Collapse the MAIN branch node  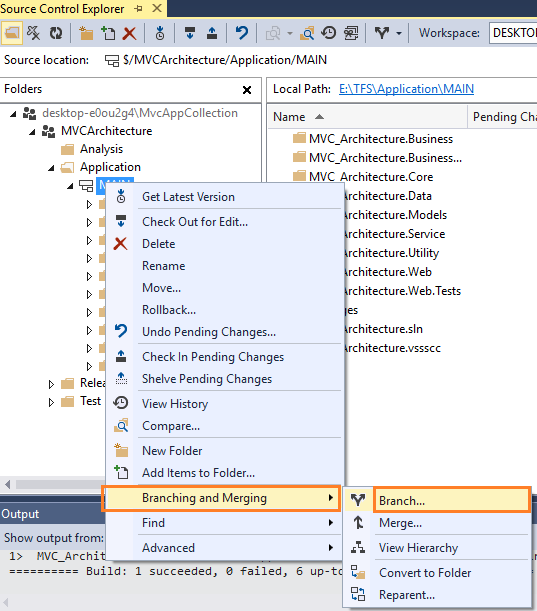click(70, 186)
